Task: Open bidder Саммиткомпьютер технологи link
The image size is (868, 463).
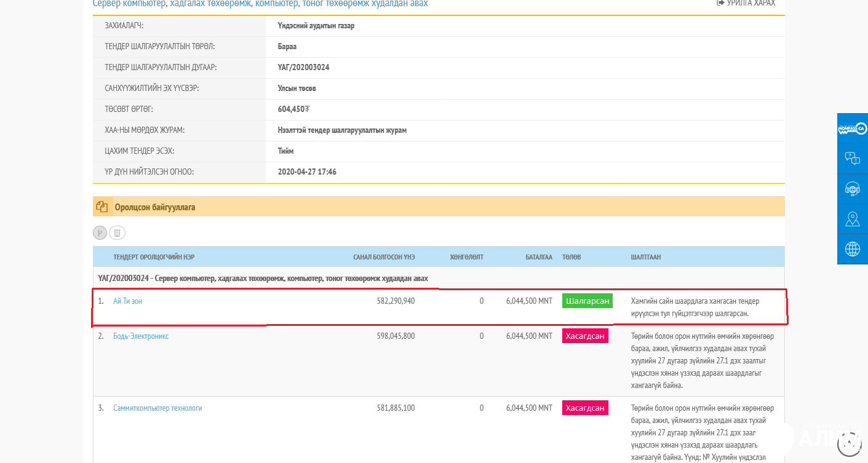Action: (x=157, y=408)
